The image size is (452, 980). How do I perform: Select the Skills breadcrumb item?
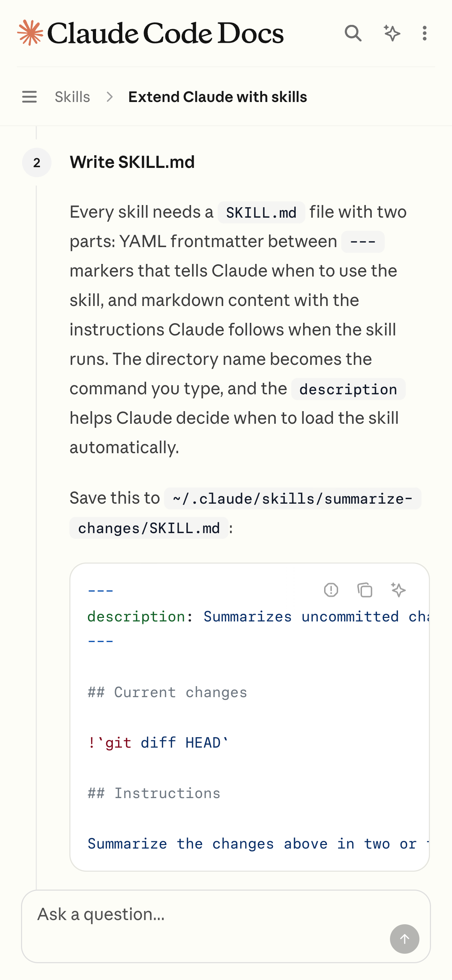pos(72,97)
